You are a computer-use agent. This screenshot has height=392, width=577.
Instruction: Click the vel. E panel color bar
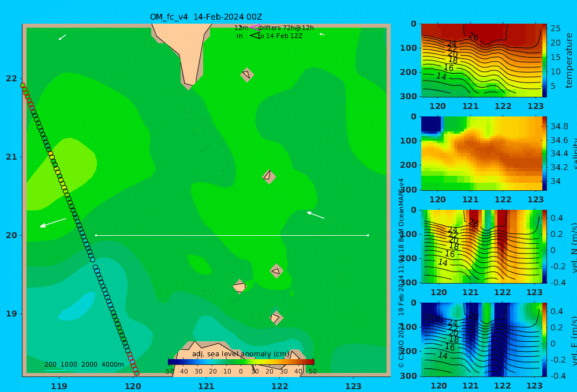click(x=545, y=340)
